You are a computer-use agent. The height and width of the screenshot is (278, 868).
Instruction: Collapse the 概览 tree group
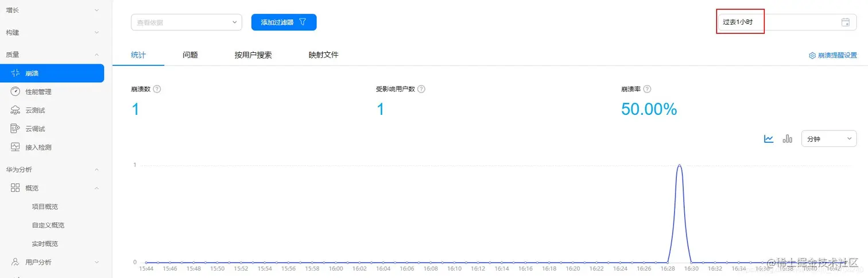click(x=96, y=188)
